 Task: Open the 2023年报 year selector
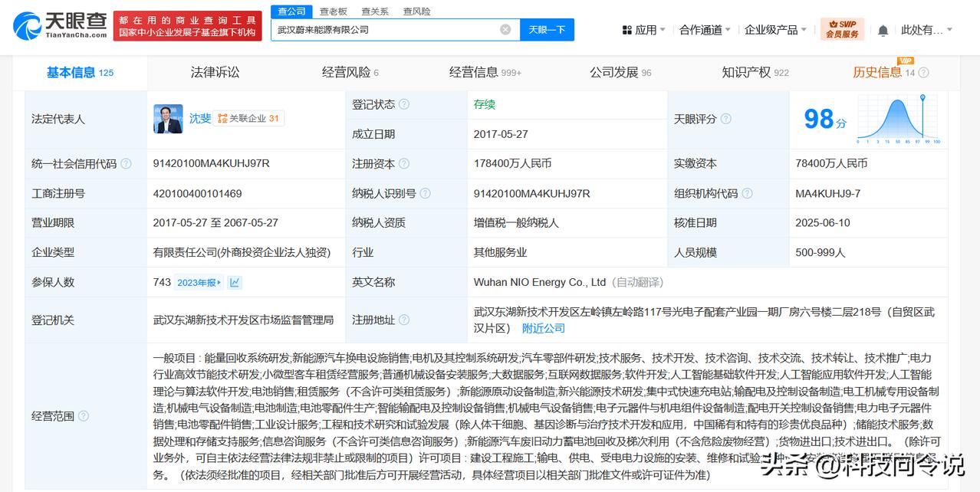(x=199, y=282)
